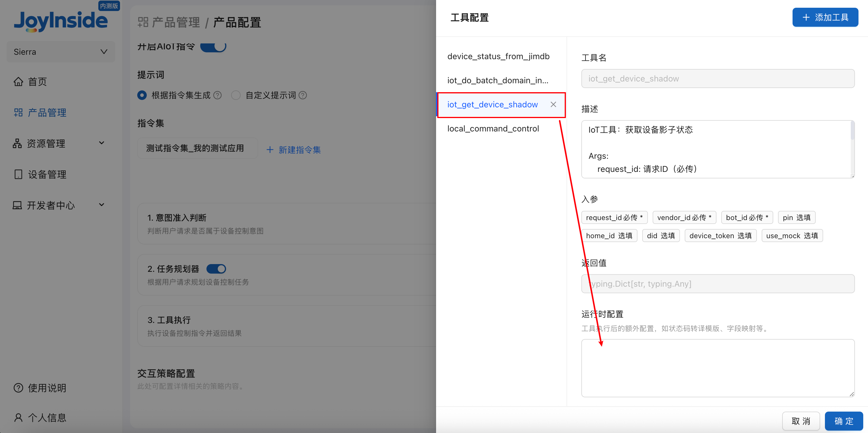The width and height of the screenshot is (868, 433).
Task: Remove iot_get_device_shadow with X icon
Action: coord(553,105)
